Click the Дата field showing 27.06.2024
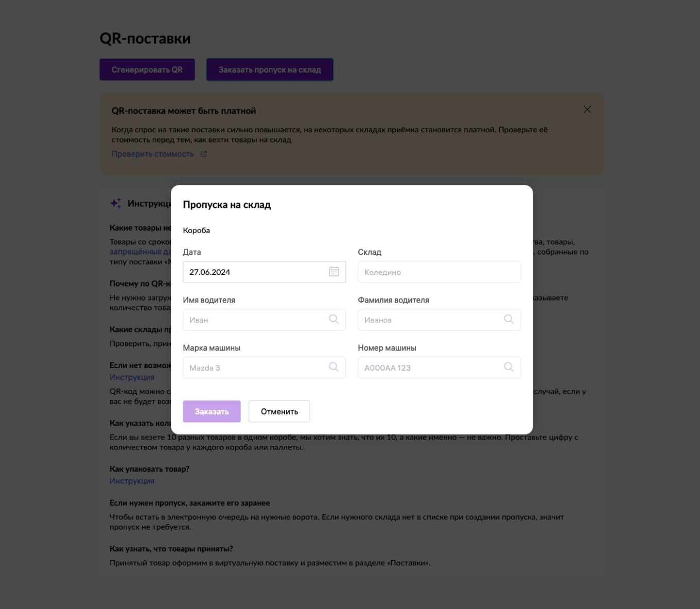700x609 pixels. (x=255, y=272)
